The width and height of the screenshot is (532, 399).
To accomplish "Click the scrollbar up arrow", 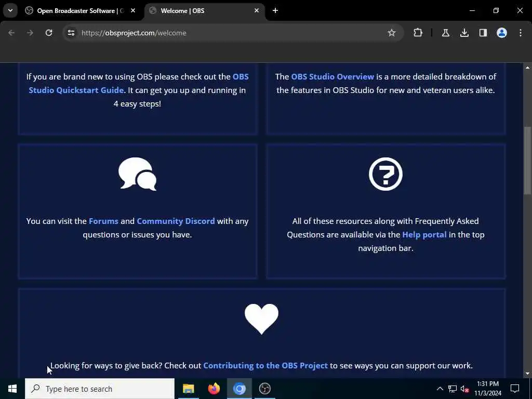I will [x=527, y=68].
